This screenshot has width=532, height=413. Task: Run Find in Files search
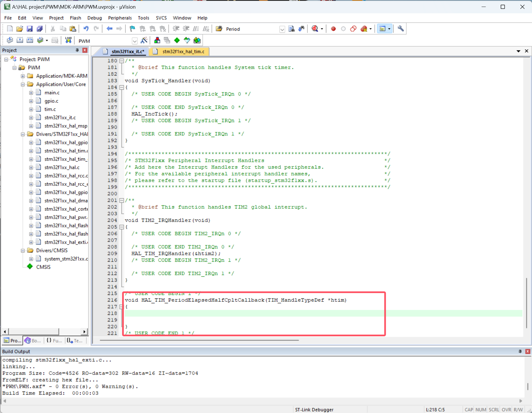pos(291,29)
